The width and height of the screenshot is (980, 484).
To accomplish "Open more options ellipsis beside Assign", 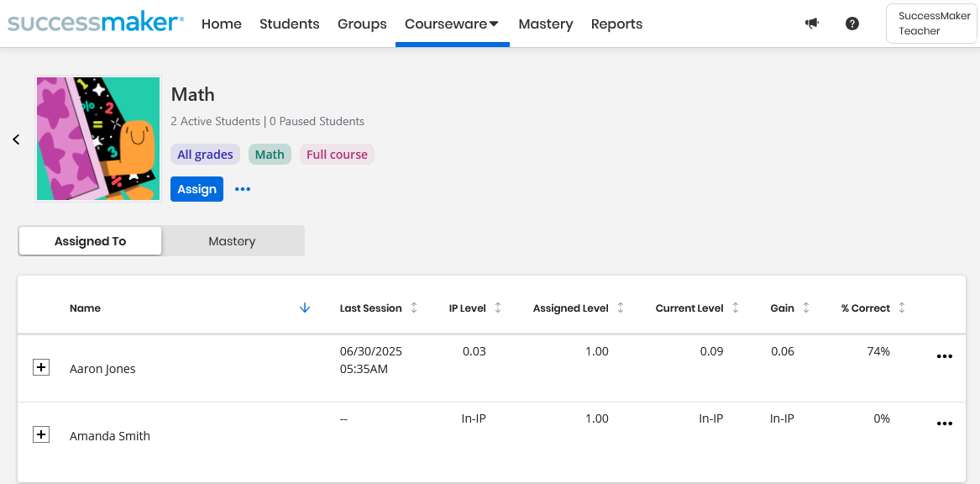I will (243, 189).
